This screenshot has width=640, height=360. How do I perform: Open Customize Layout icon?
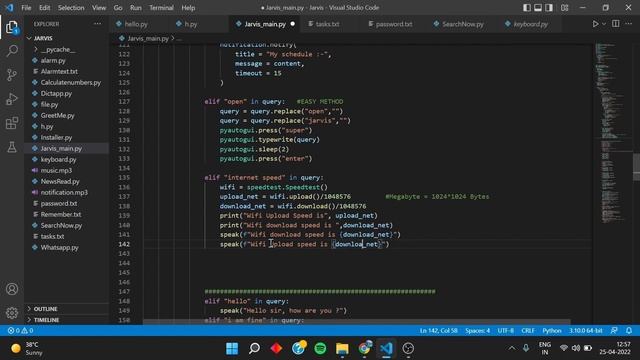[564, 8]
